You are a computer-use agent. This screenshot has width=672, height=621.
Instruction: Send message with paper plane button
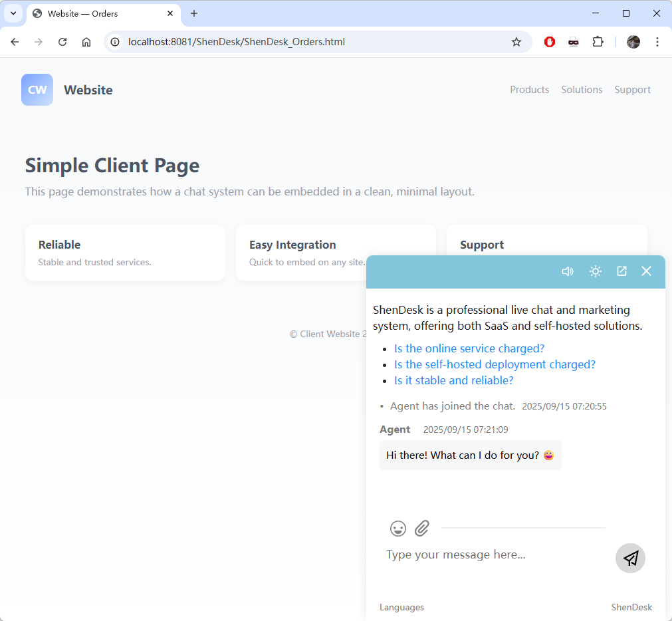(630, 558)
